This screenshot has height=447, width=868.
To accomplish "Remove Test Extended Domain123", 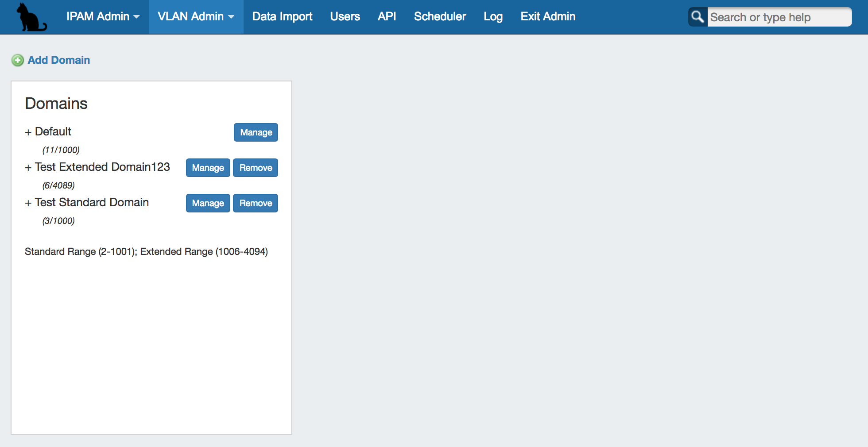I will pos(256,168).
